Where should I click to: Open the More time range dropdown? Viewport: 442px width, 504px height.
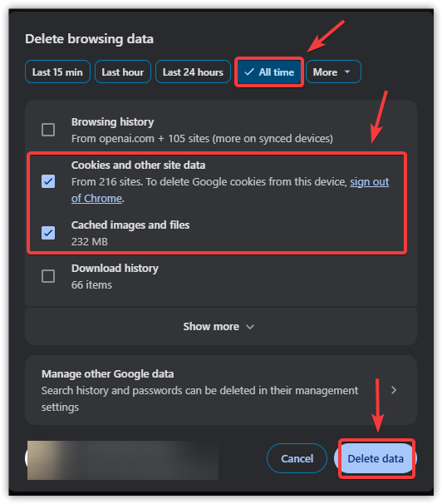333,72
